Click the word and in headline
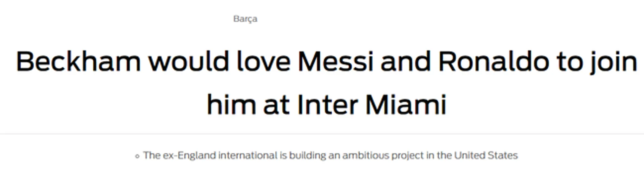Screen dimensions: 644x178 406,61
